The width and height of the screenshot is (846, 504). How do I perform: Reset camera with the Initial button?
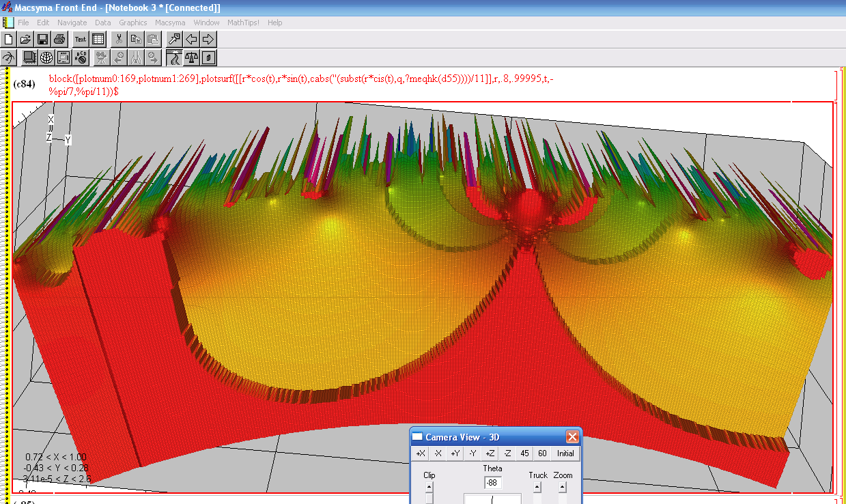click(x=565, y=453)
